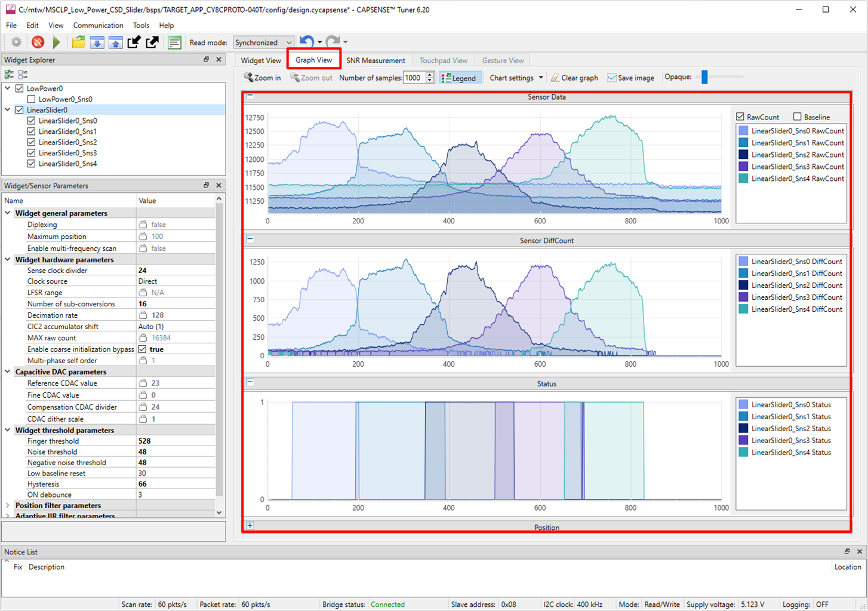Switch to SNR Measurement tab

tap(375, 60)
